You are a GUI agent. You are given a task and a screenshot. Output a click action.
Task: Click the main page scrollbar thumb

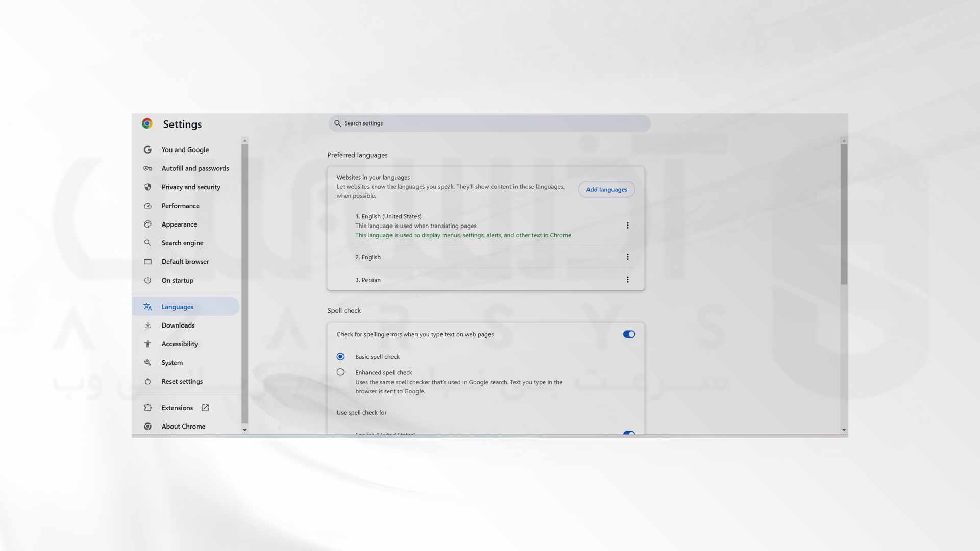844,214
